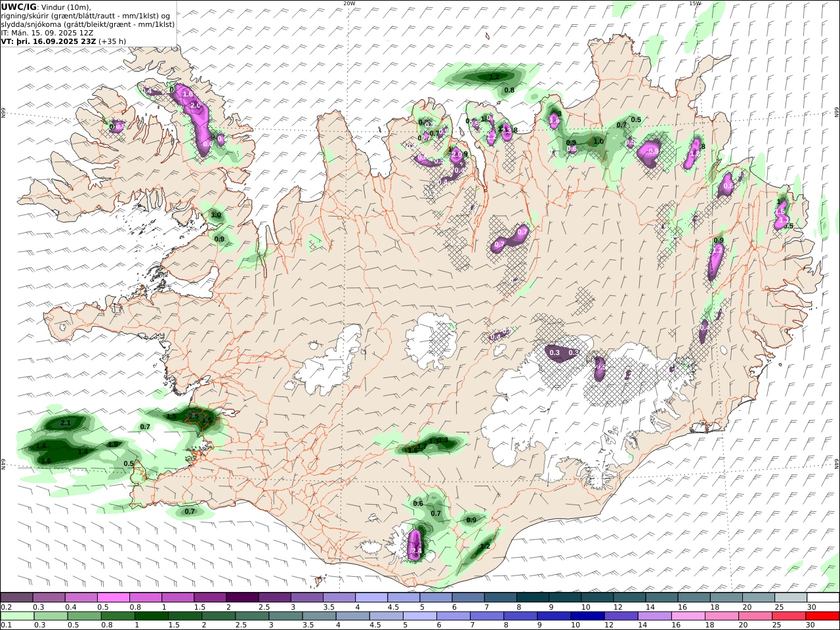Click the hot pink 20–25 rain legend swatch
The height and width of the screenshot is (630, 840).
point(755,616)
